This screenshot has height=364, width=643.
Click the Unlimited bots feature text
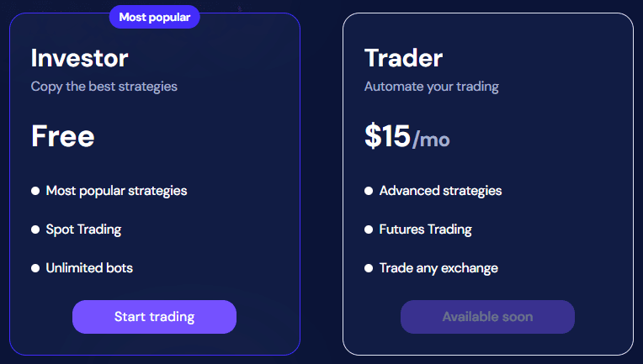[x=89, y=268]
